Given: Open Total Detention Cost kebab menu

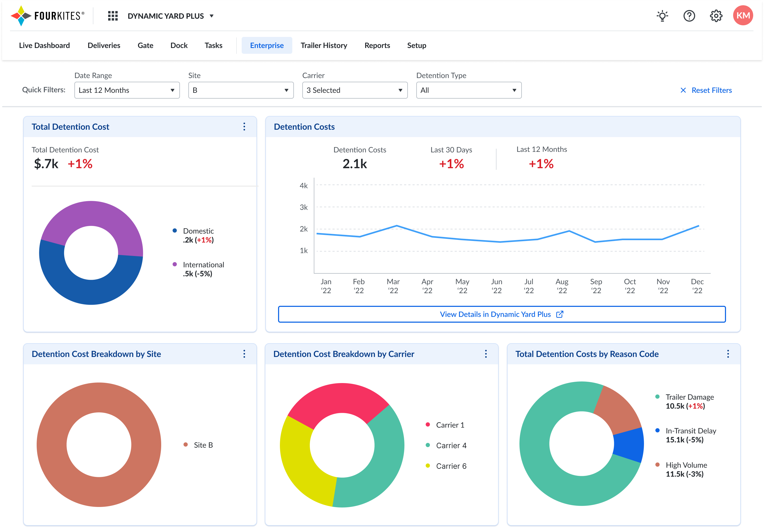Looking at the screenshot, I should (x=244, y=127).
